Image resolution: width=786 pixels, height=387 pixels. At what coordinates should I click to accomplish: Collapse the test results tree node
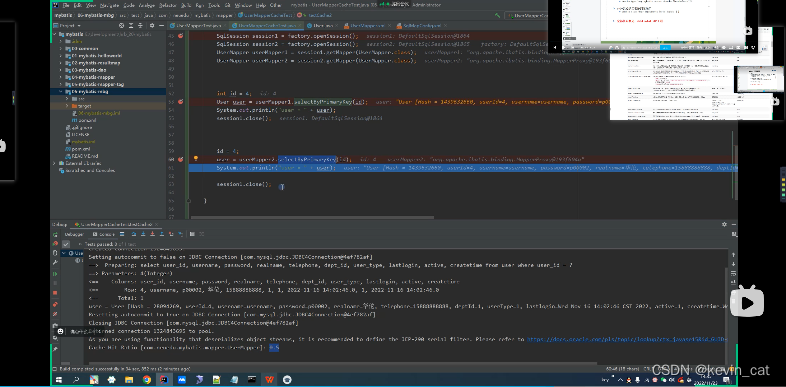[64, 253]
